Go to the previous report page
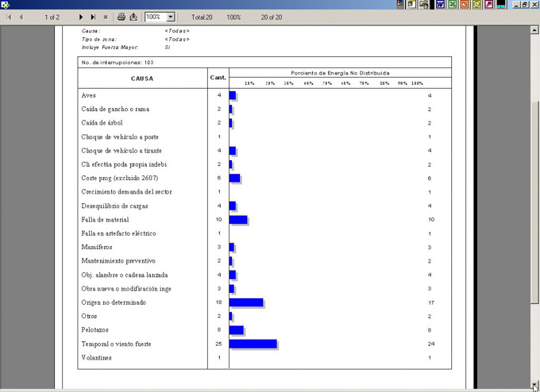540x392 pixels. (21, 17)
